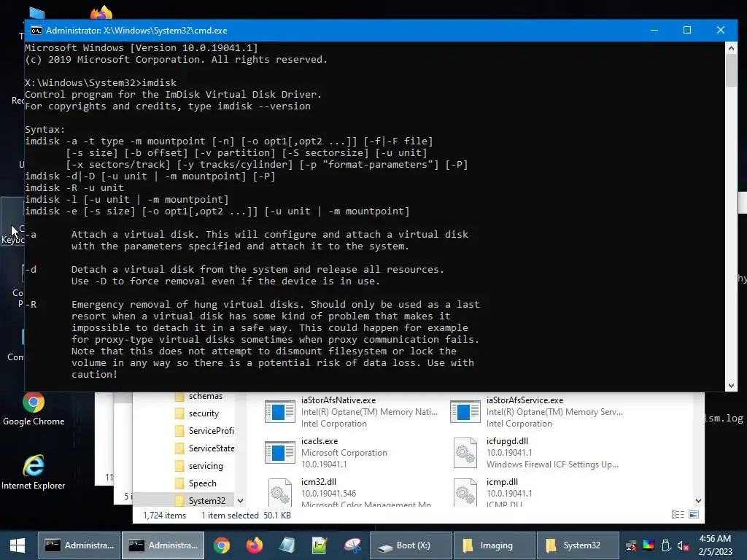Switch to System32 folder taskbar button

[x=578, y=545]
